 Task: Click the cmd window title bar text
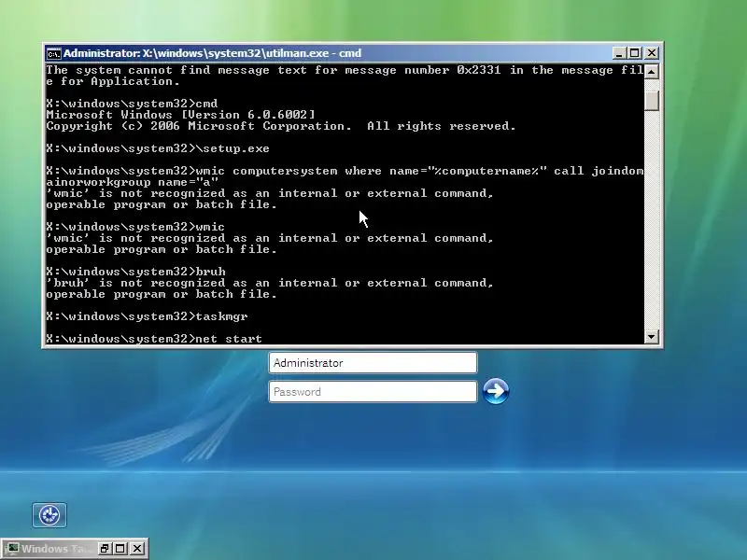click(x=213, y=53)
